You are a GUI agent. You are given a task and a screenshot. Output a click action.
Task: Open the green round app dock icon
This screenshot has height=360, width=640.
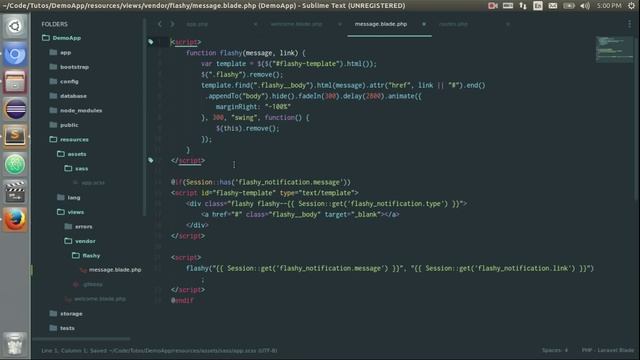click(15, 164)
